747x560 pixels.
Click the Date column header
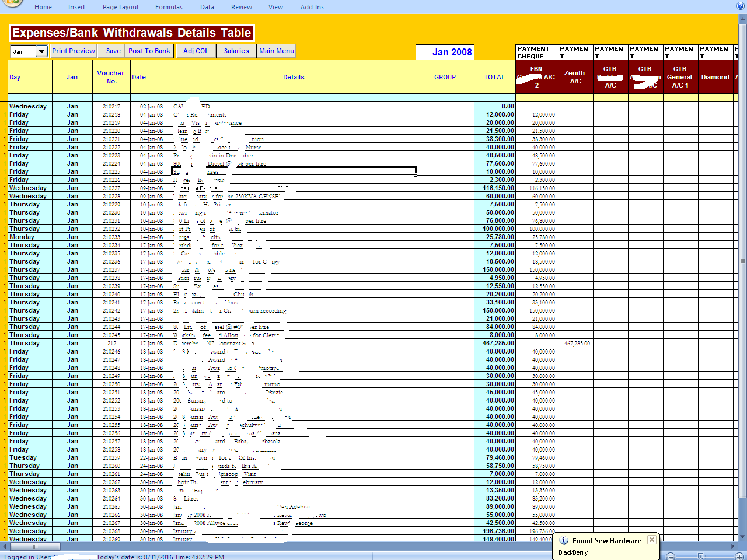(x=151, y=77)
